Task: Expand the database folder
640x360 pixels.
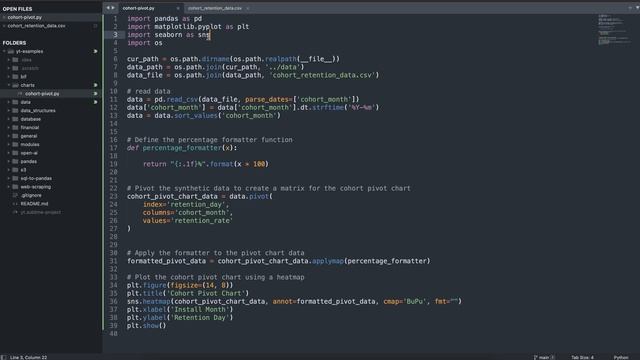Action: 9,119
